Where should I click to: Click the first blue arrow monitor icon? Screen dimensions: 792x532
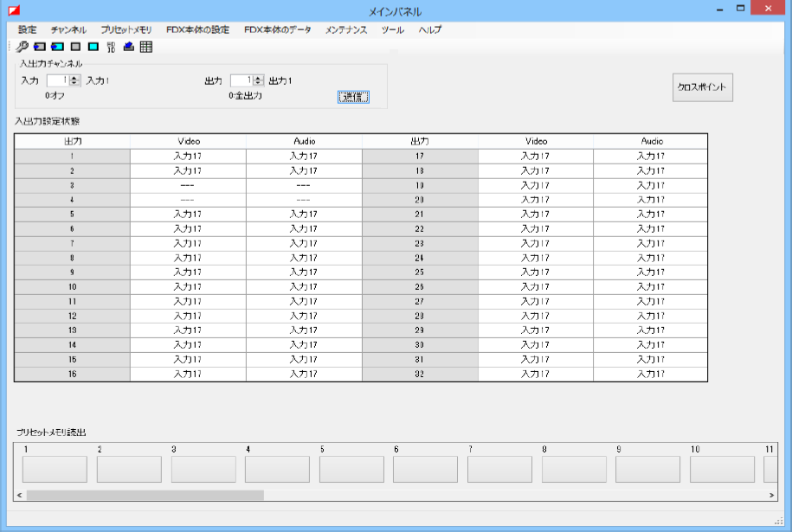pos(40,47)
